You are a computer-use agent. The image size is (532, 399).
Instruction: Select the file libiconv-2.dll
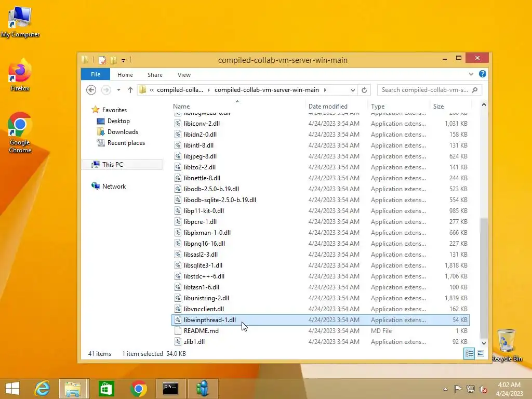tap(320, 124)
